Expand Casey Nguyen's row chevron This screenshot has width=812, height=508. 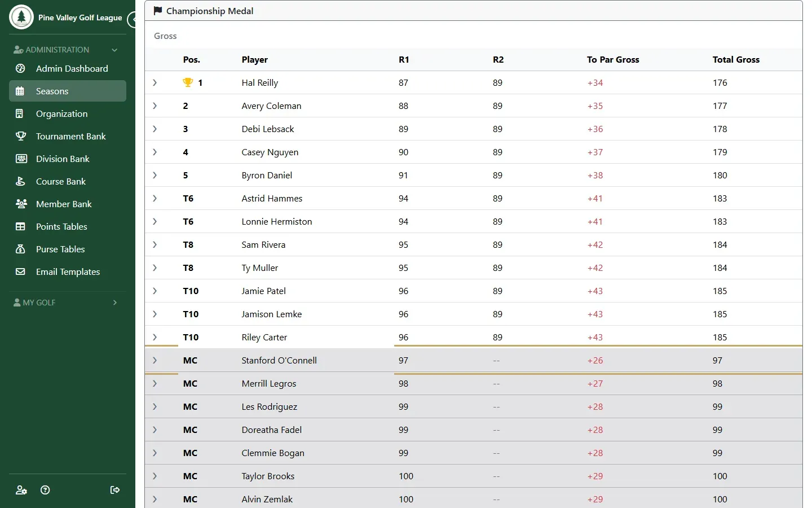[x=155, y=152]
